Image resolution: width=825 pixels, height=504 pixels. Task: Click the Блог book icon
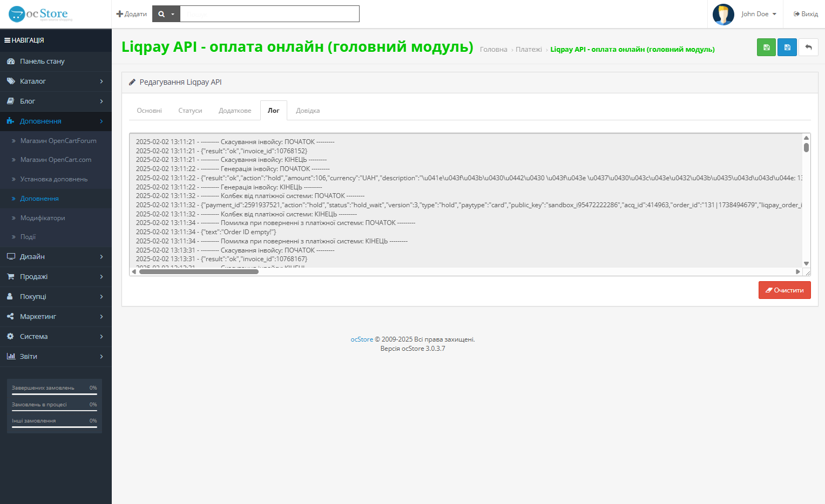pos(10,101)
